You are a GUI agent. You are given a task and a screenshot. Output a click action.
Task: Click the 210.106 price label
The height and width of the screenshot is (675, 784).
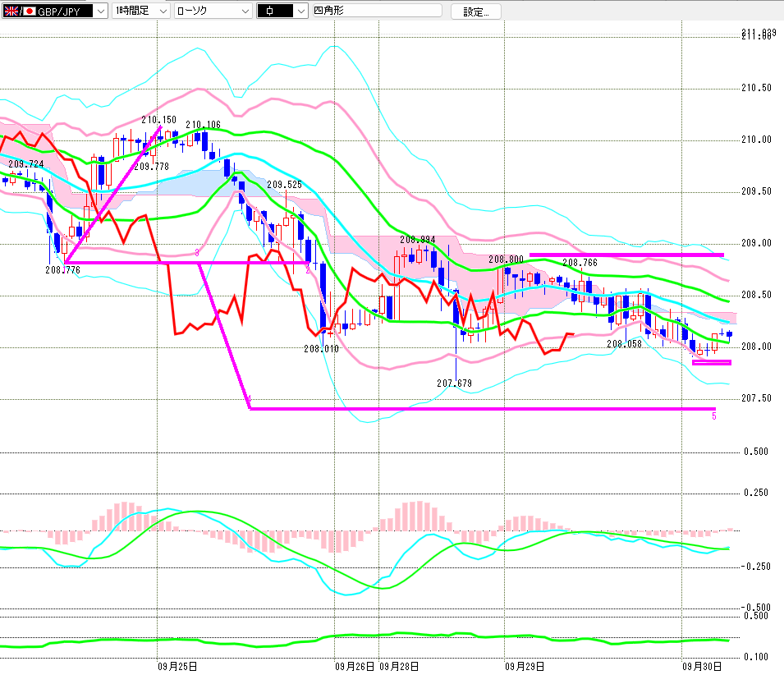tap(203, 125)
